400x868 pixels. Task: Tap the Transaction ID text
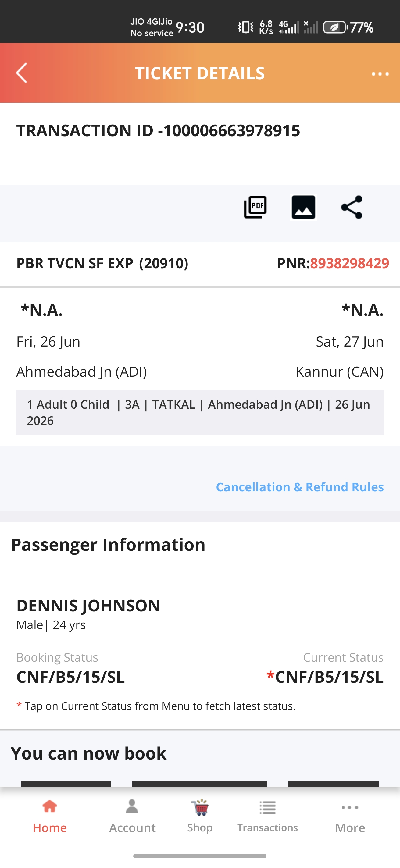[x=158, y=130]
